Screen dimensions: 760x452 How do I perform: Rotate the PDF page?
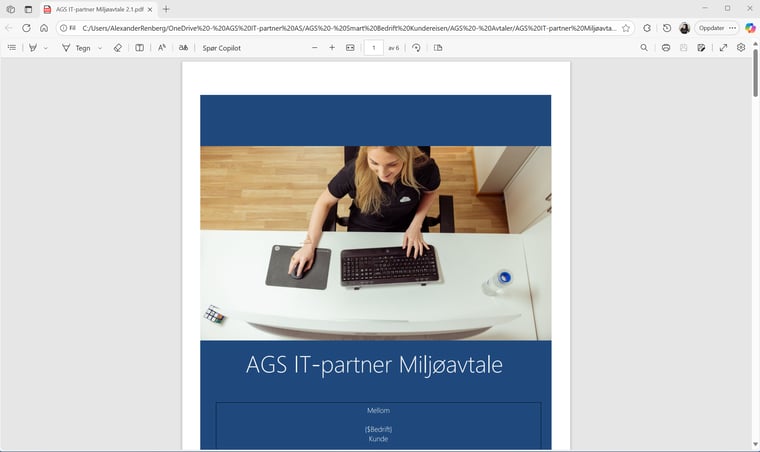[416, 47]
